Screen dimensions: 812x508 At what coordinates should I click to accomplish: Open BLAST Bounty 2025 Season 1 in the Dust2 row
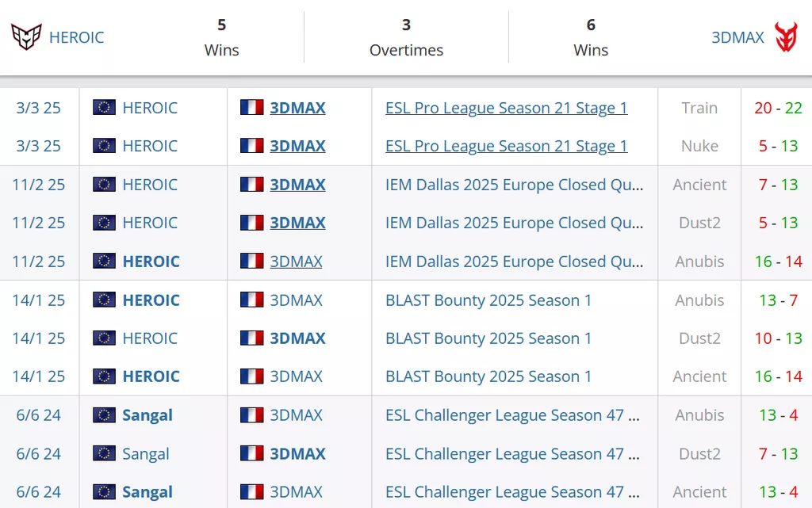[488, 338]
